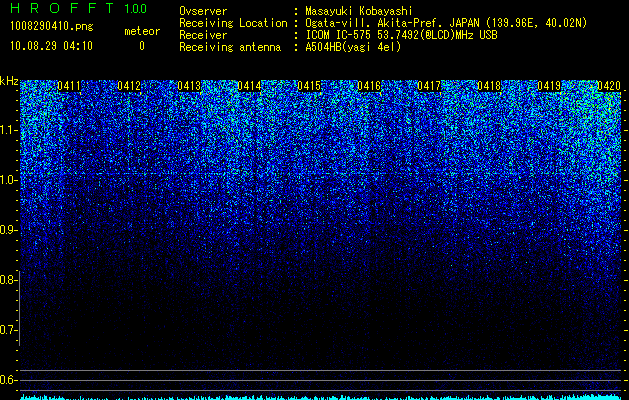Click the 0414 time marker
The width and height of the screenshot is (629, 400).
(249, 86)
